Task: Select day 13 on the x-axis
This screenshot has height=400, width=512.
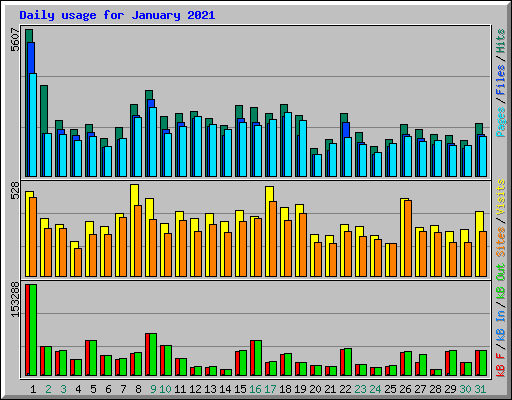Action: 210,389
